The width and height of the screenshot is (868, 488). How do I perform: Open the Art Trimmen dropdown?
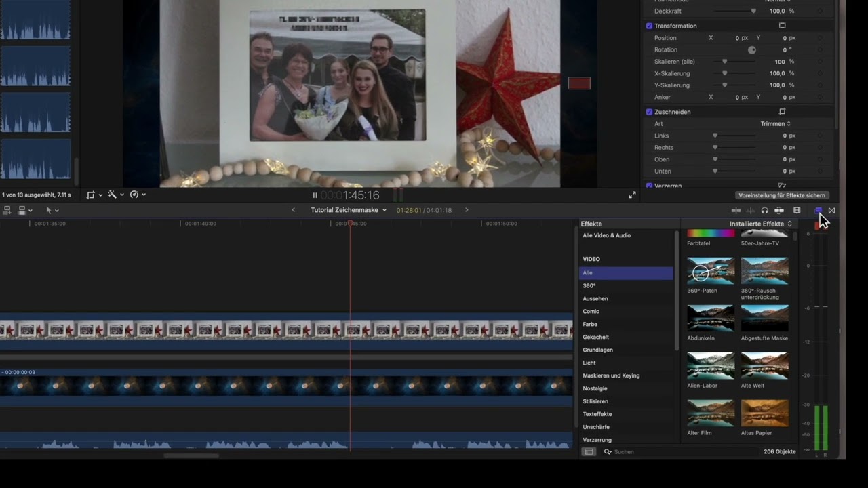pos(775,124)
